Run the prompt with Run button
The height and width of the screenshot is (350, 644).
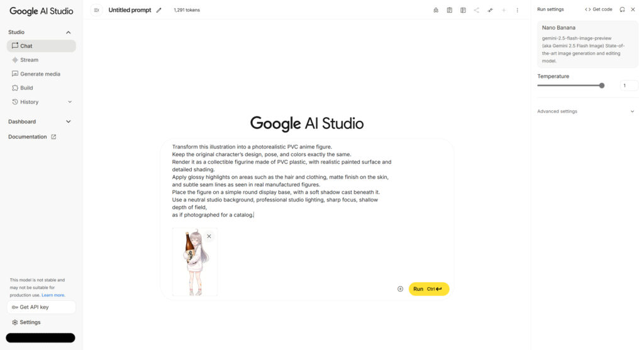(429, 289)
